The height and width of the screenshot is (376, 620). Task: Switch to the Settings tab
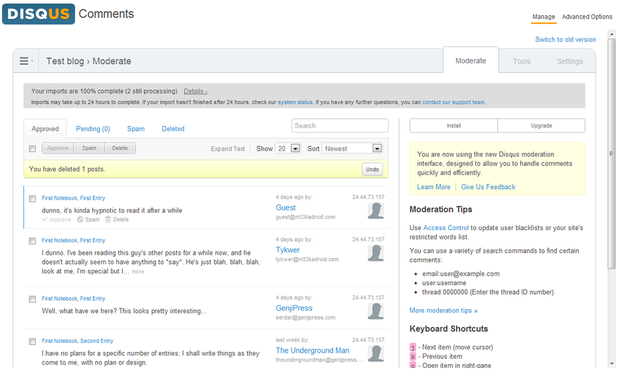point(570,61)
